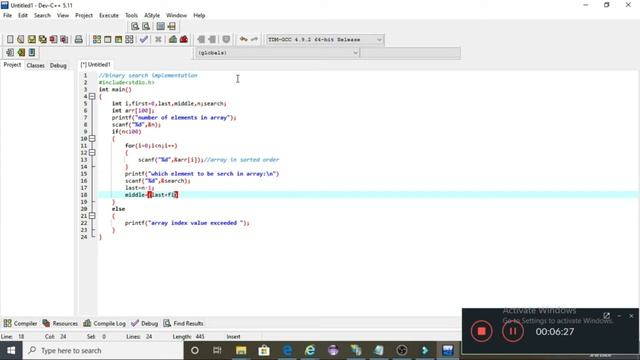Open the Execute menu
The width and height of the screenshot is (640, 360).
click(x=109, y=15)
